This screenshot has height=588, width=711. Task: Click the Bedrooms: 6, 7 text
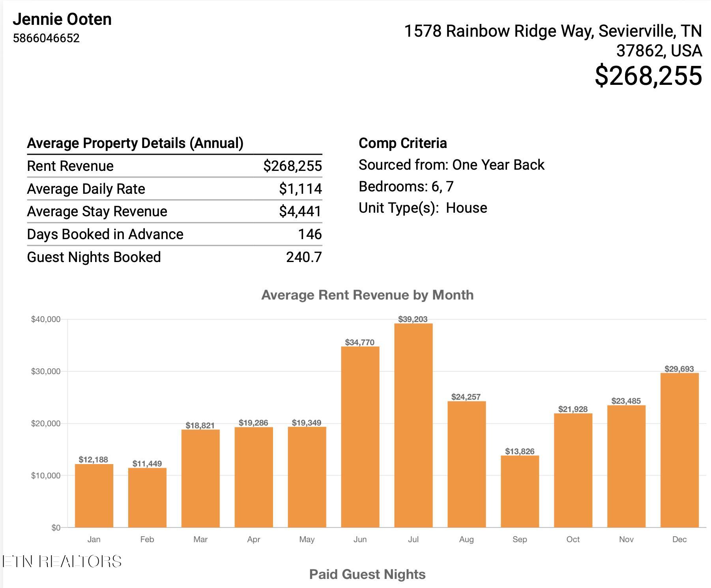406,187
